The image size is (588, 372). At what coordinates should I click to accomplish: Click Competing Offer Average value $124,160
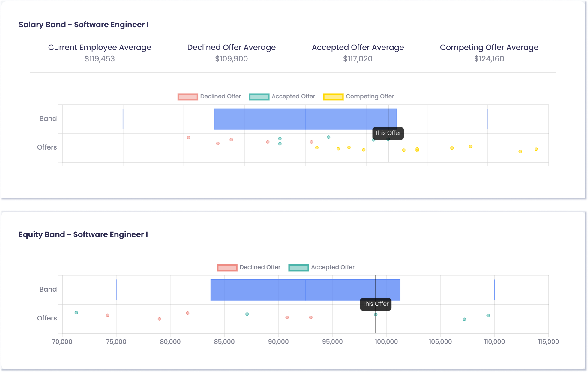(489, 59)
